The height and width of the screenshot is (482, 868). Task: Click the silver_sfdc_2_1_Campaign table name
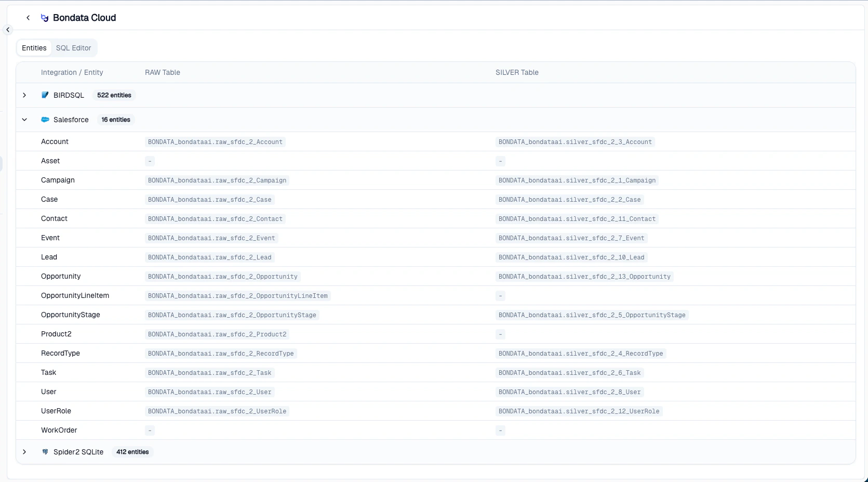pos(577,180)
